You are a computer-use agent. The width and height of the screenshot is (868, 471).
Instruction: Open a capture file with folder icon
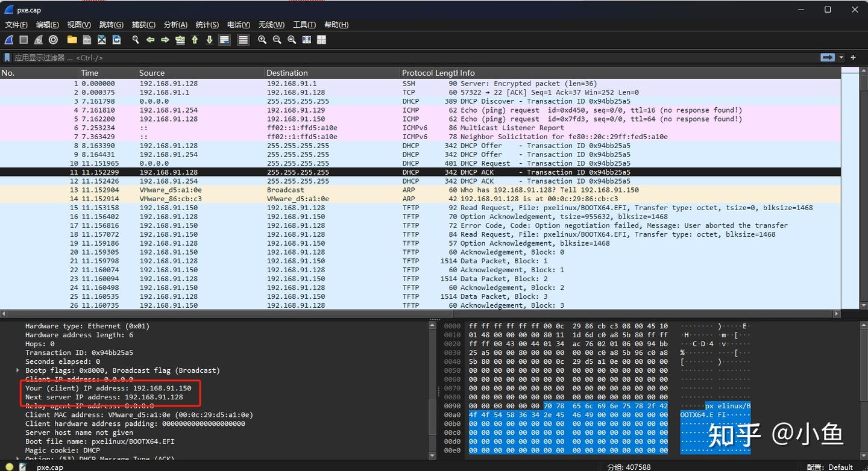coord(72,40)
